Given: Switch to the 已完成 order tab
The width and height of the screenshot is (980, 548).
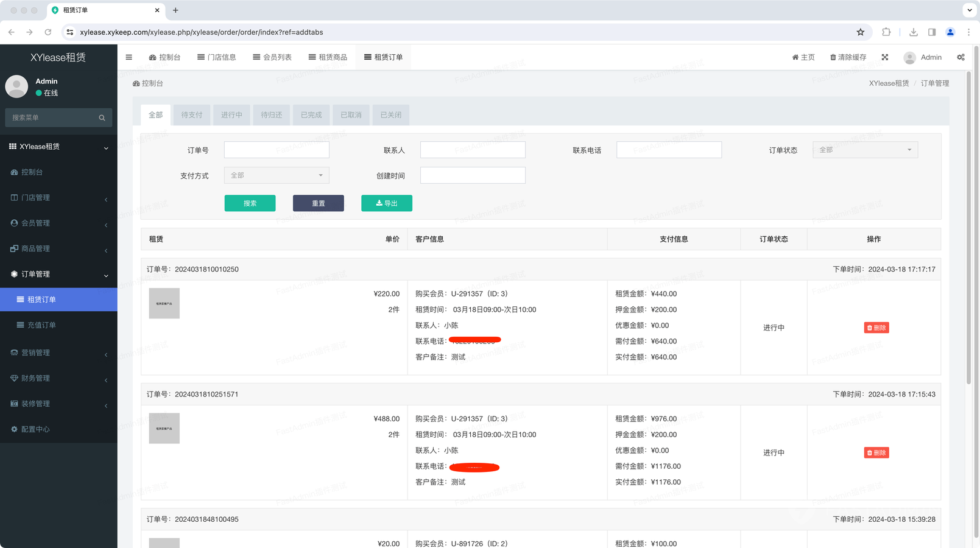Looking at the screenshot, I should pyautogui.click(x=311, y=115).
